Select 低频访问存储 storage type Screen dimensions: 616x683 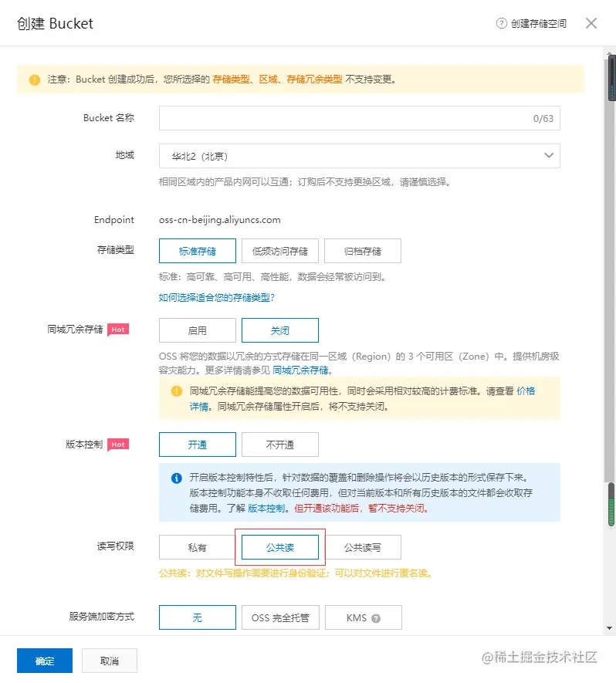[280, 251]
